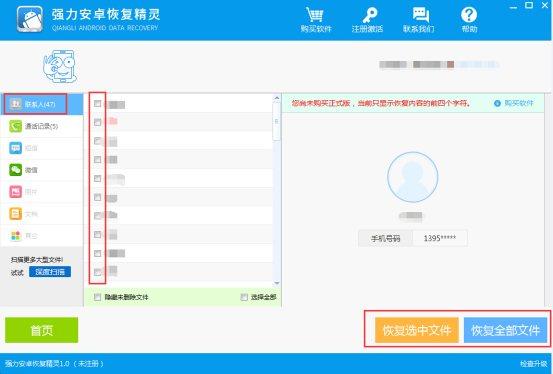
Task: Click the contact avatar placeholder circle
Action: pyautogui.click(x=412, y=177)
